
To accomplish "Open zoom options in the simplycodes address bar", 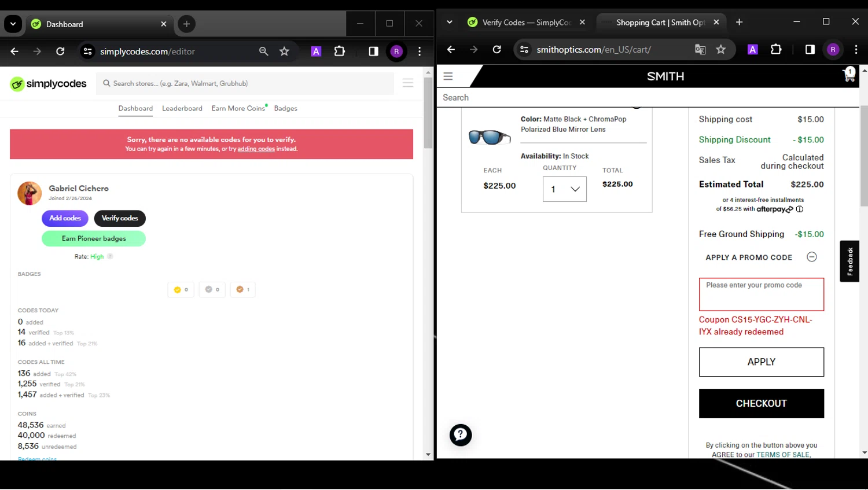I will pos(264,51).
